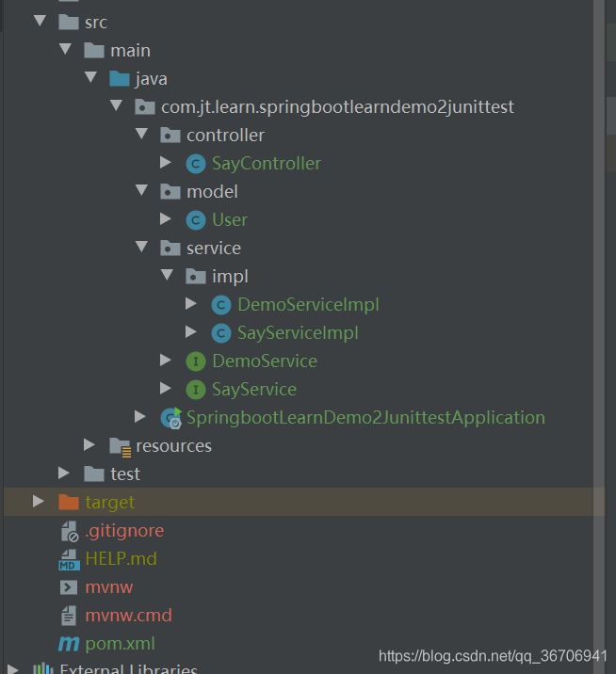Image resolution: width=616 pixels, height=674 pixels.
Task: Expand the SpringbootLearnDemo2JunittestApplication node
Action: coord(140,416)
